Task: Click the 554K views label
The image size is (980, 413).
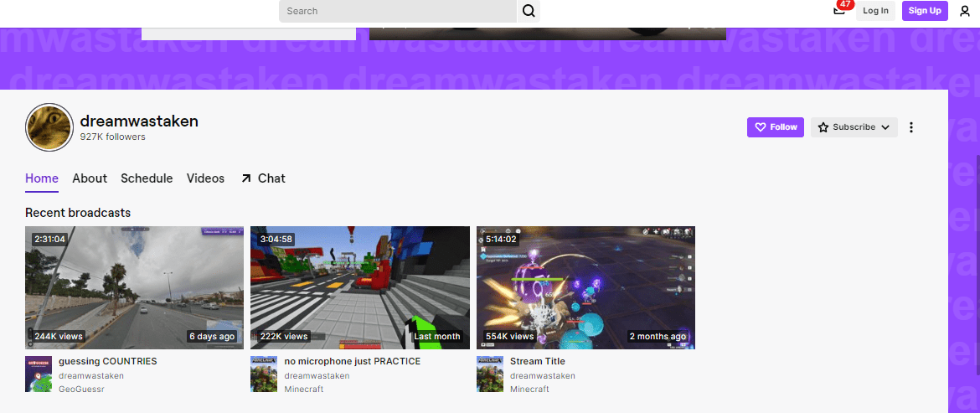Action: (x=509, y=336)
